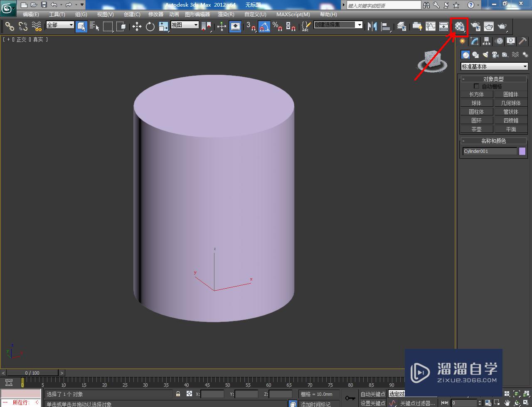The image size is (532, 407).
Task: Open the selection filter dropdown 全部
Action: click(60, 25)
